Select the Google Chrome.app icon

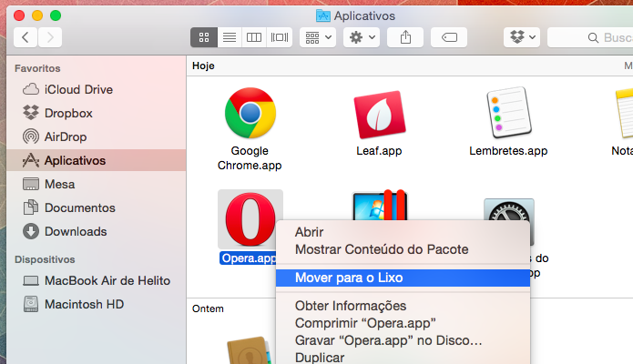250,114
